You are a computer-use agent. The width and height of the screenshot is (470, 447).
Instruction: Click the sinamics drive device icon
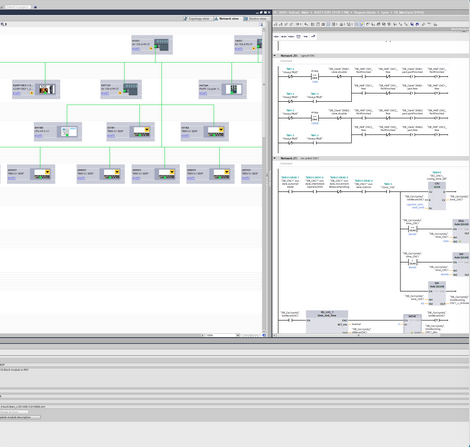(47, 89)
